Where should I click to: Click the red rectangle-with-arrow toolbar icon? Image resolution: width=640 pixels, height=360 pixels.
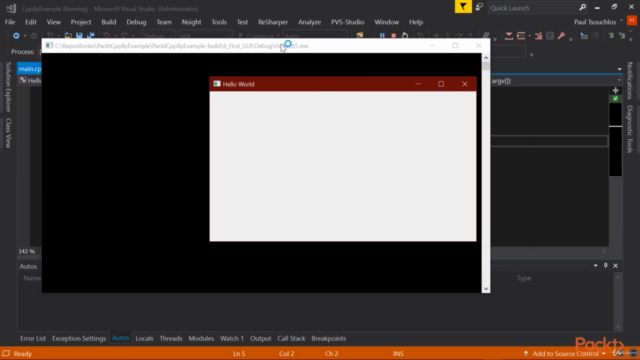point(538,36)
